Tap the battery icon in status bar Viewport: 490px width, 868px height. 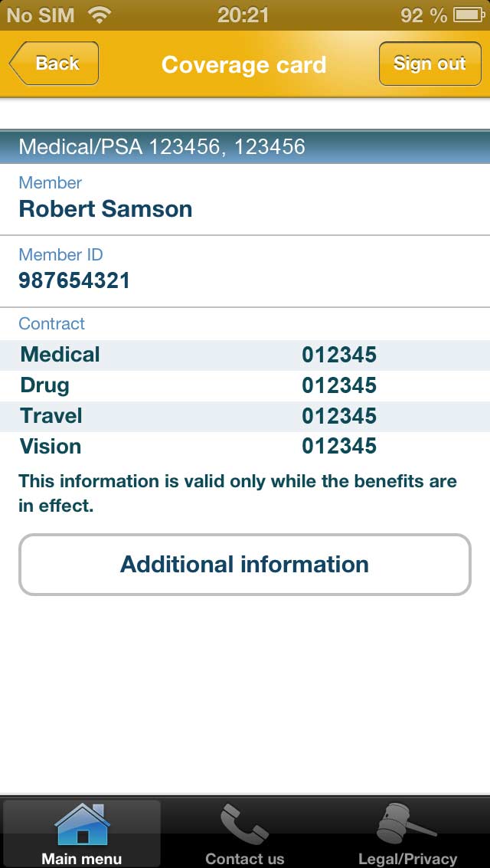click(469, 15)
